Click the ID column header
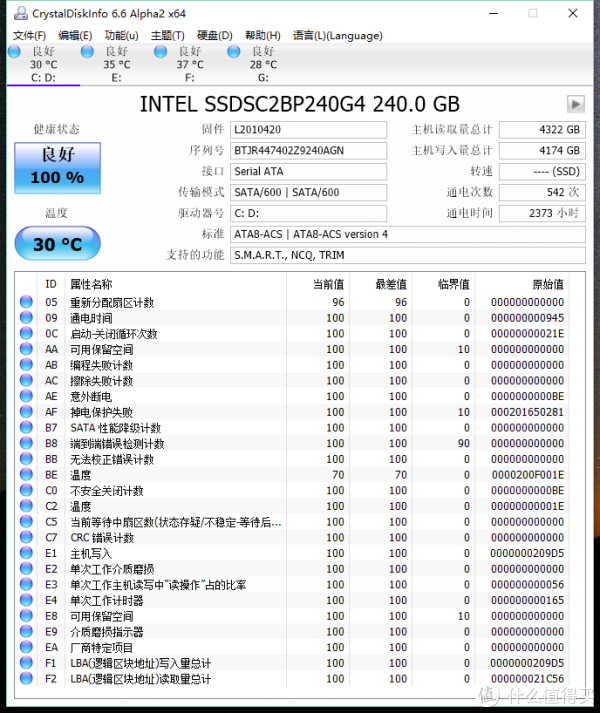Image resolution: width=600 pixels, height=713 pixels. 51,284
